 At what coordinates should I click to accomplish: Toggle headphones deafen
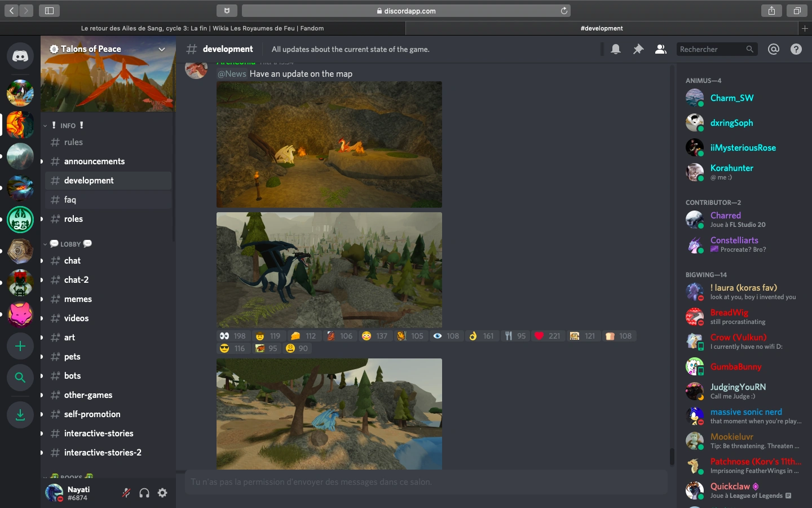click(x=144, y=493)
